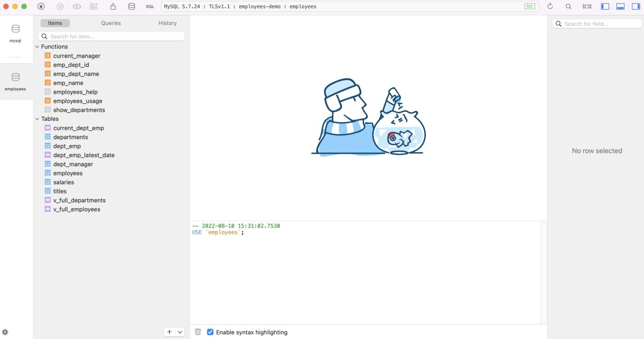Viewport: 644px width, 339px height.
Task: Click the padlock icon in the toolbar
Action: click(x=113, y=6)
